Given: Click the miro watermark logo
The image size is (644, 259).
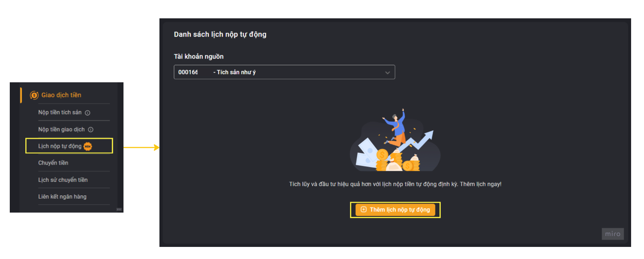Looking at the screenshot, I should click(x=613, y=234).
